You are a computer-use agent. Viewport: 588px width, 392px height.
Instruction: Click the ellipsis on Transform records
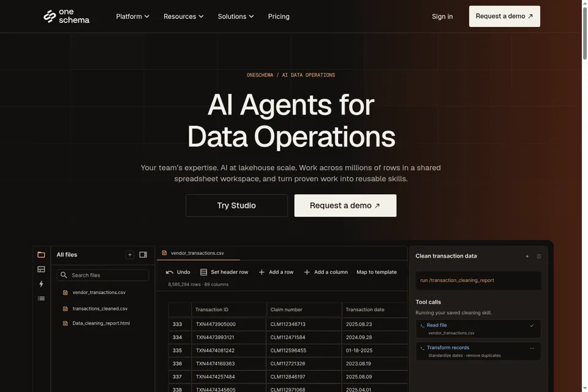(x=532, y=348)
